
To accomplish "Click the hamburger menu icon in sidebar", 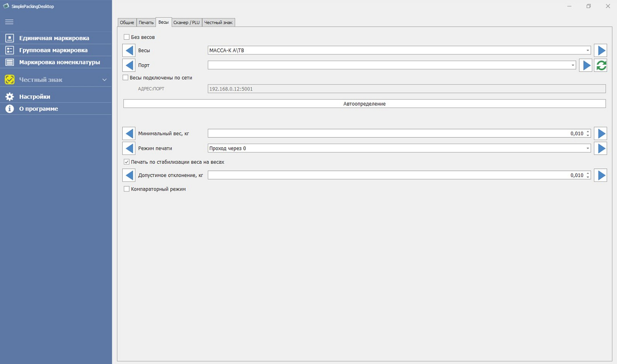I will point(9,22).
